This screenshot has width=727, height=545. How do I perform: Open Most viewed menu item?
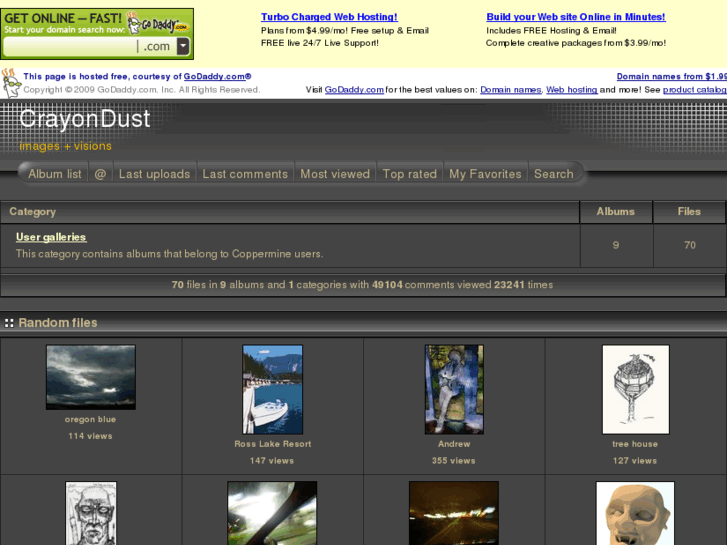pyautogui.click(x=335, y=174)
